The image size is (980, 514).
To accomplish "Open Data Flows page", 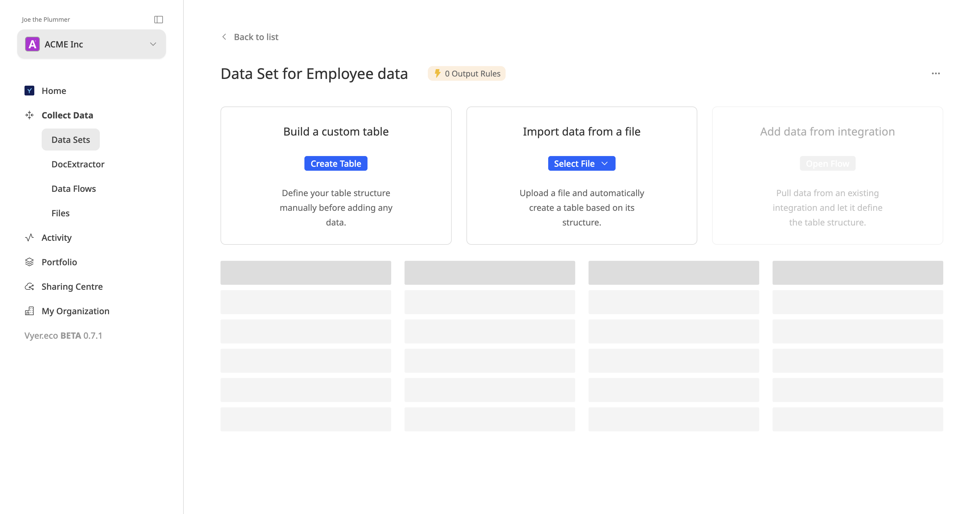I will pyautogui.click(x=73, y=188).
